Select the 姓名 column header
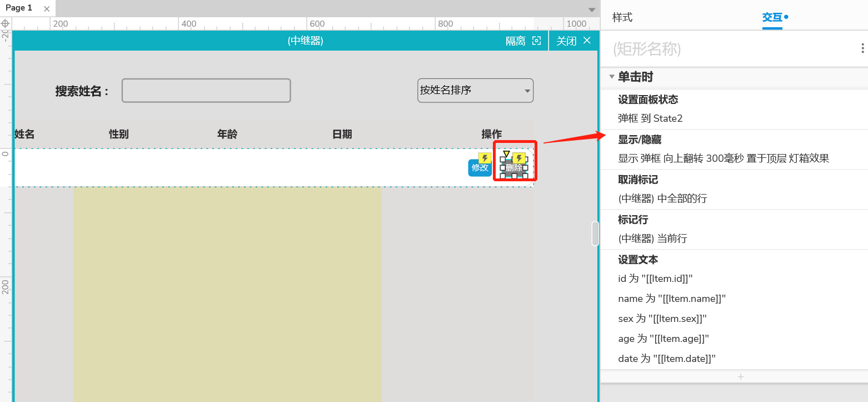 [x=24, y=134]
